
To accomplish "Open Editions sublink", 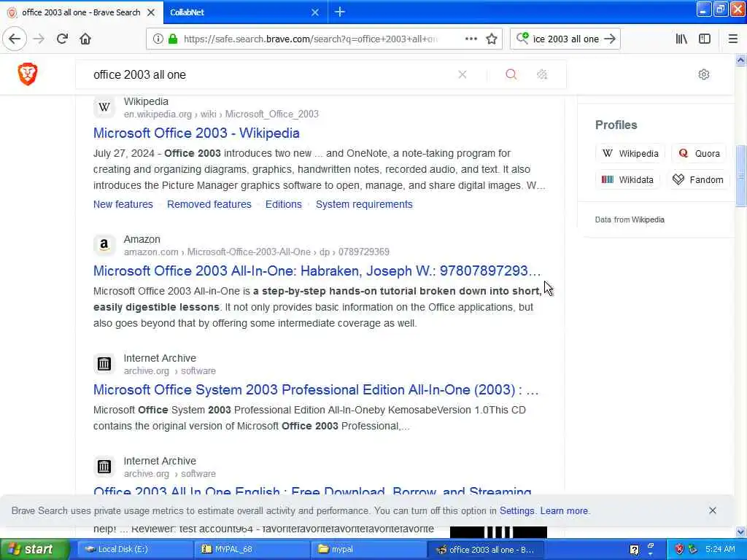I will 284,204.
